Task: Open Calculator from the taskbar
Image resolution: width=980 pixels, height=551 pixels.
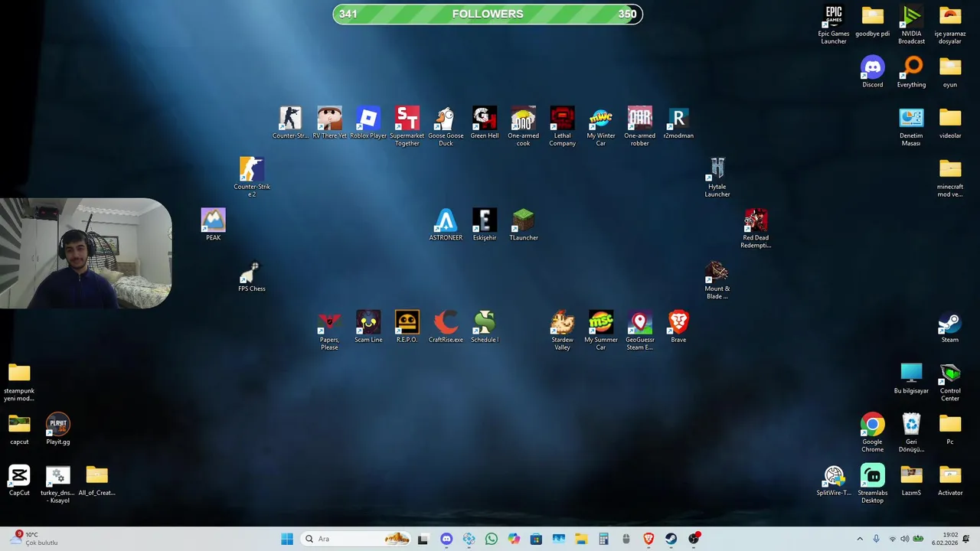Action: pos(603,539)
